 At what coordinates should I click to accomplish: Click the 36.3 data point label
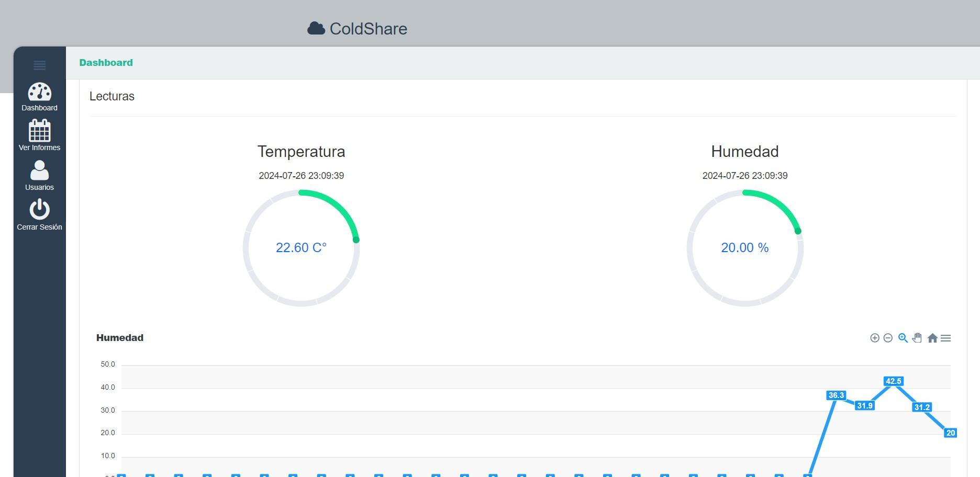(836, 395)
